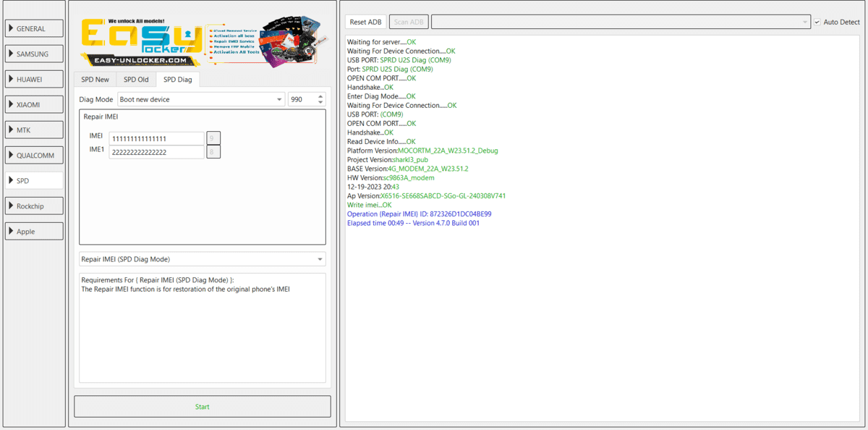The image size is (868, 430).
Task: Focus the IMEI field containing 111111111111111
Action: 156,138
